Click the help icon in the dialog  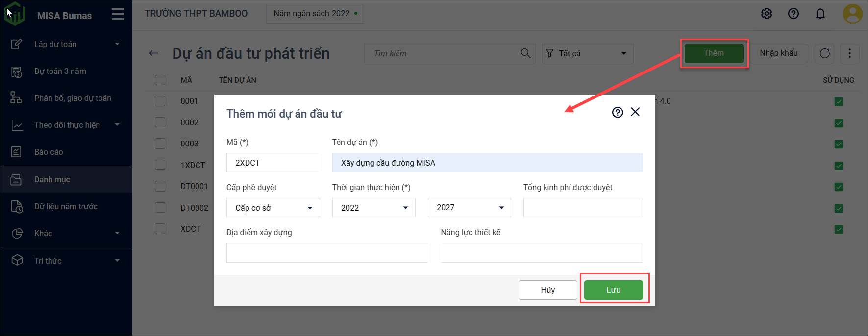(618, 112)
